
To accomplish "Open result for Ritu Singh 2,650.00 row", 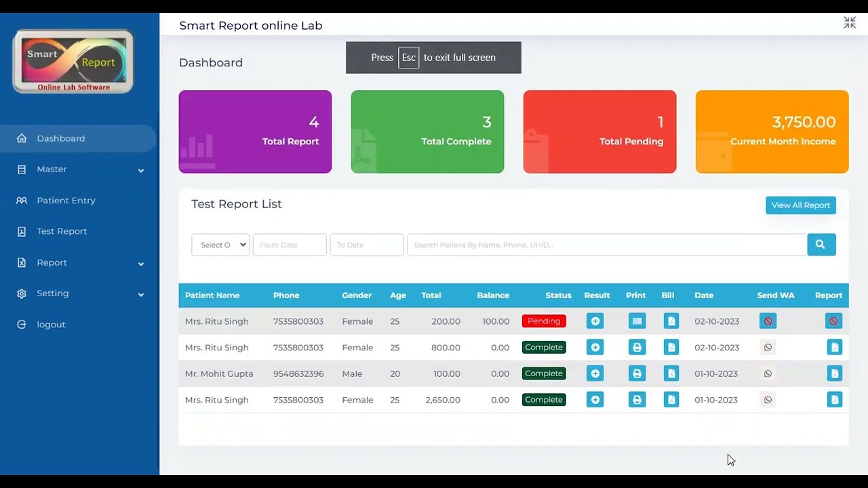I will [x=595, y=400].
